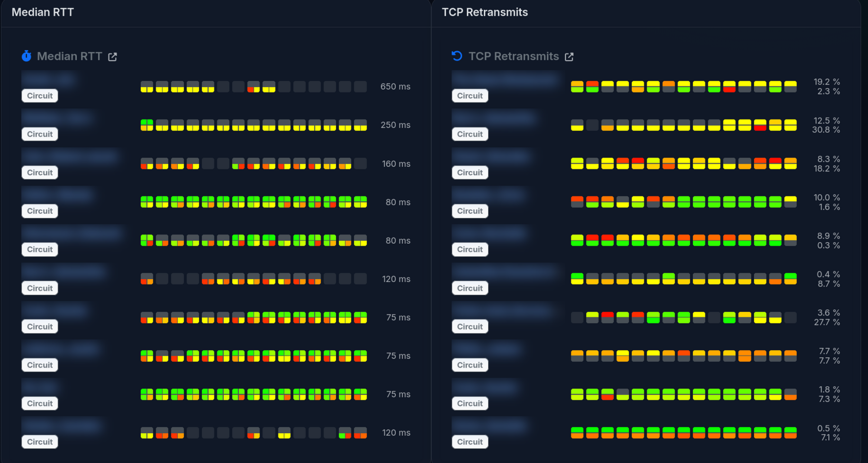Click the 650 ms RTT value
868x463 pixels.
pos(395,87)
